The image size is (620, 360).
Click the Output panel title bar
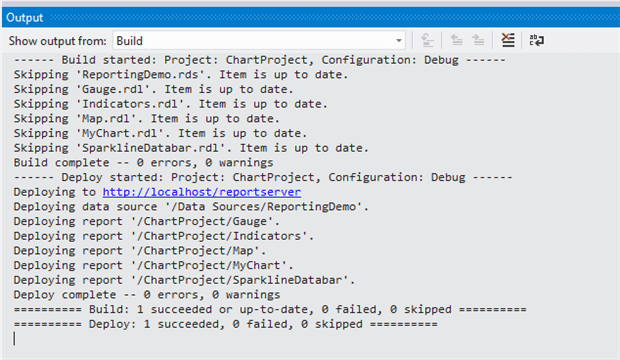[x=311, y=17]
